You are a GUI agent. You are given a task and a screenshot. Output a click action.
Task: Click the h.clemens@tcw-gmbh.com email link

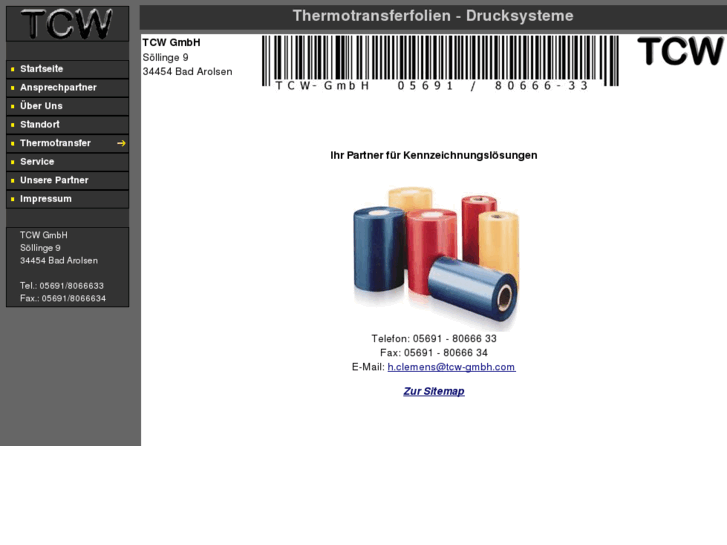tap(452, 367)
